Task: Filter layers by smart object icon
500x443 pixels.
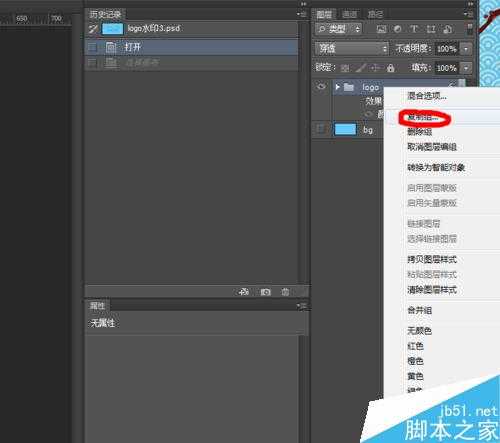Action: (x=448, y=29)
